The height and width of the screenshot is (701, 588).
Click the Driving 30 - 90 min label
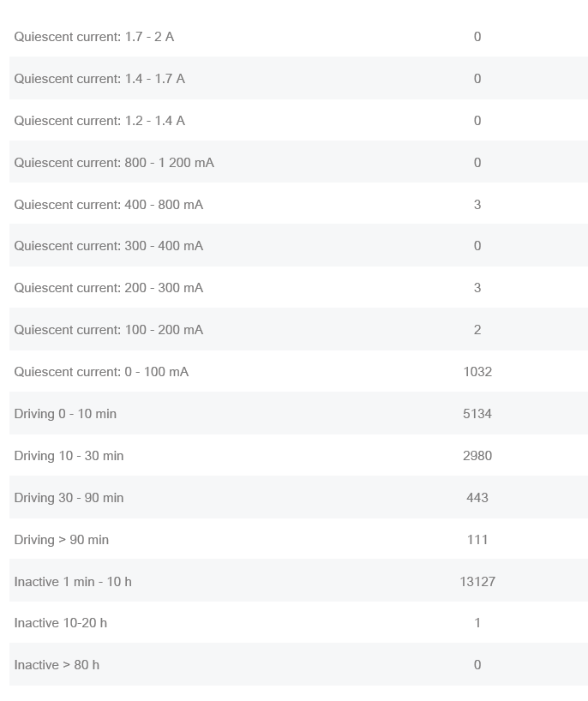tap(69, 498)
